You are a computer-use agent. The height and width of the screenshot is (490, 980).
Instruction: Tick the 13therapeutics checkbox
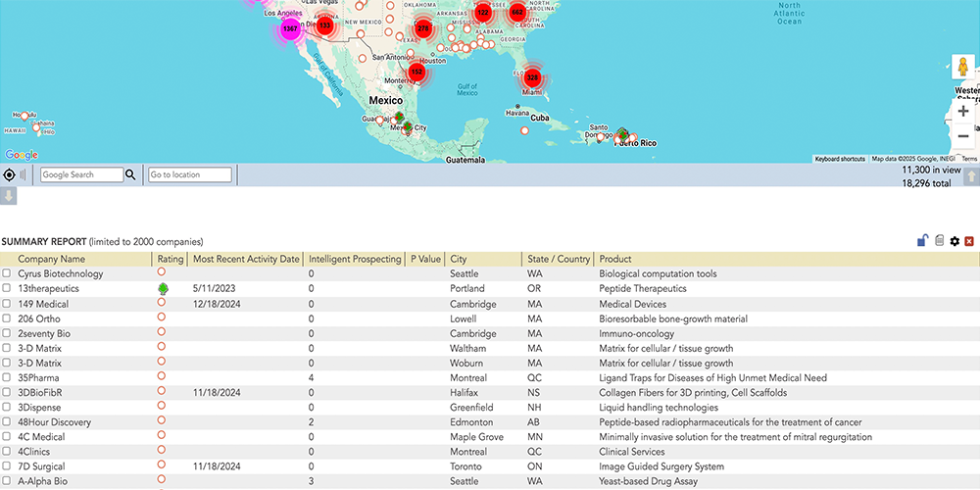6,289
